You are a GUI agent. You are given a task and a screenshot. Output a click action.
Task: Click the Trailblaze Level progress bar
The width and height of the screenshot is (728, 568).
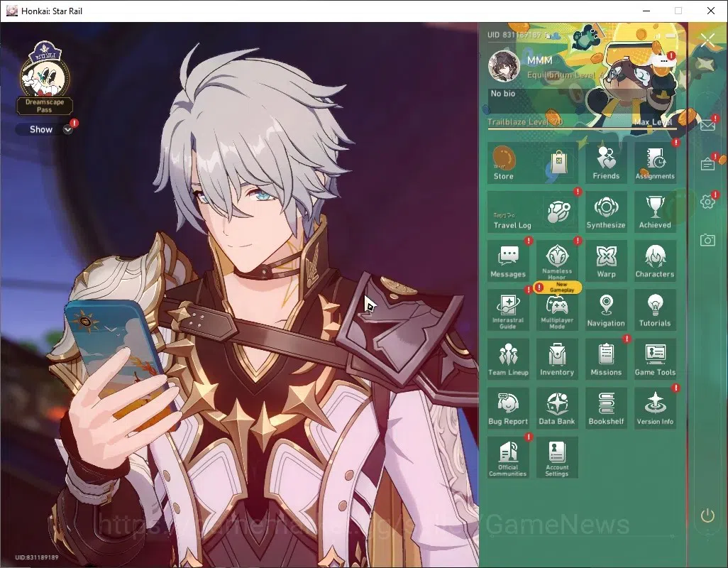coord(582,129)
